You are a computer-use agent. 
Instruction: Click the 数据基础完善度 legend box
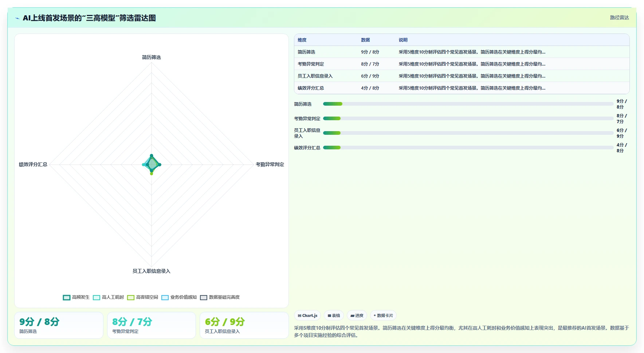tap(204, 297)
